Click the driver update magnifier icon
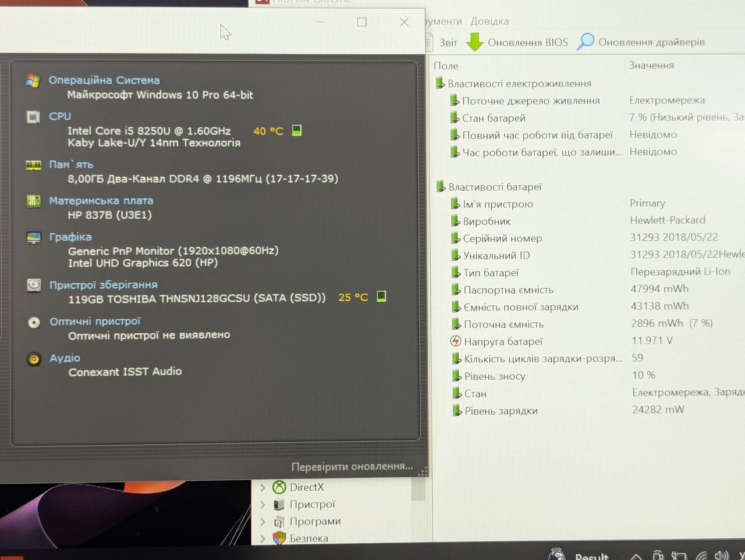The height and width of the screenshot is (560, 745). [586, 42]
